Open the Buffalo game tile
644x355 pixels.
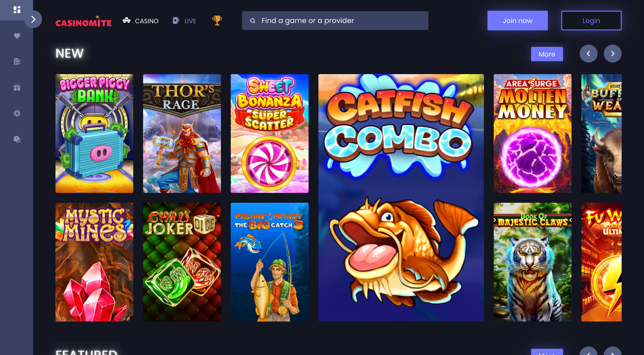pos(601,133)
